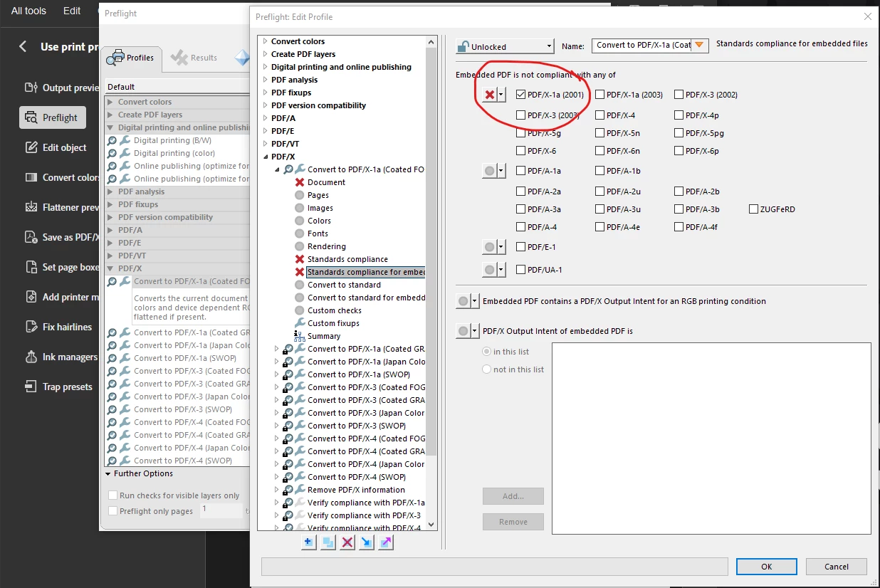Select Custom fixups tree item
The width and height of the screenshot is (880, 588).
click(327, 323)
